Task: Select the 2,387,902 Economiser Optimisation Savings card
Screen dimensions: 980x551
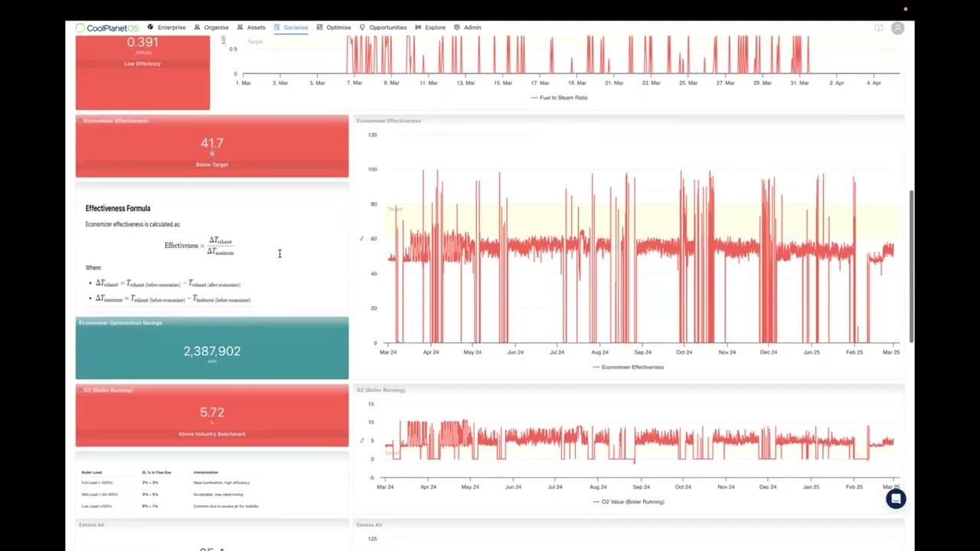Action: point(212,348)
